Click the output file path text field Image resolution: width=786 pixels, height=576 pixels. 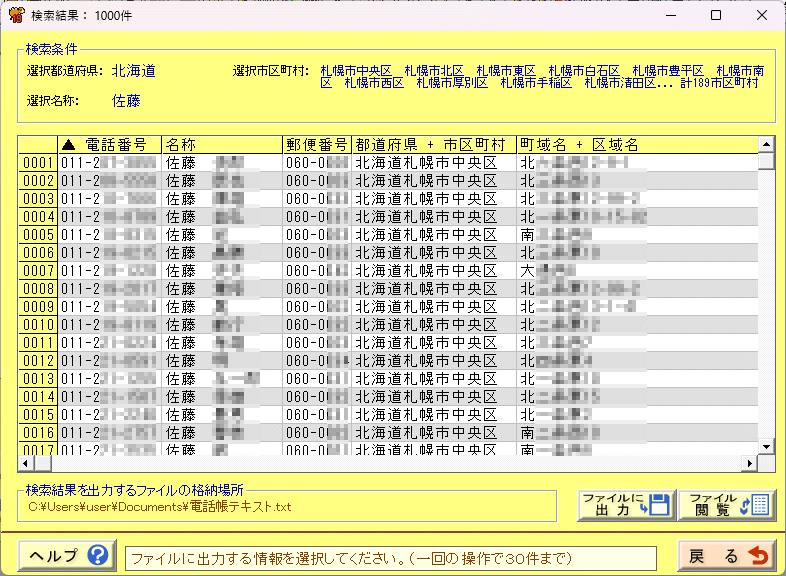point(287,507)
